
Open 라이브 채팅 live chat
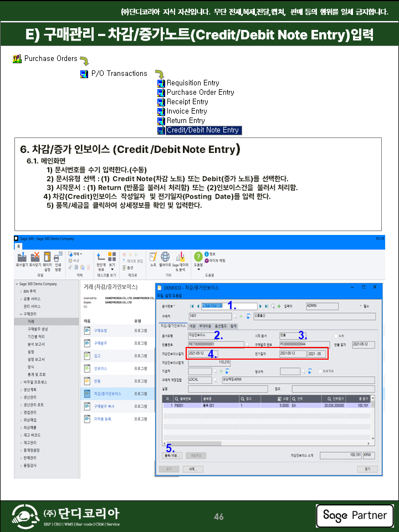tap(215, 260)
